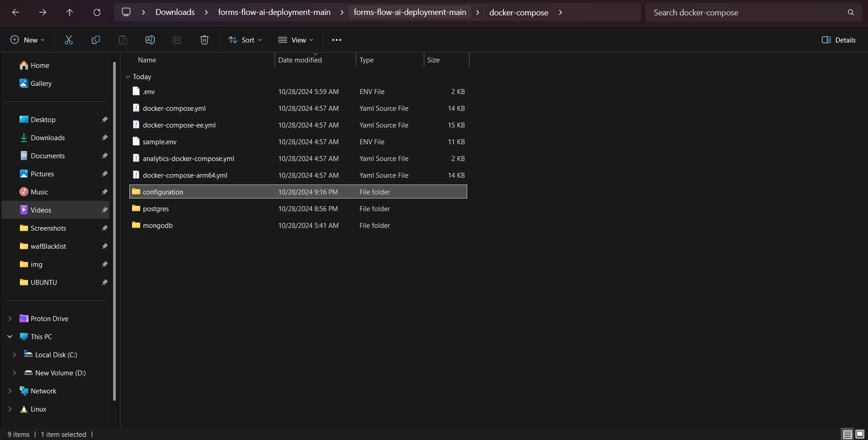Switch to large thumbnails view
The width and height of the screenshot is (868, 440).
(x=859, y=434)
